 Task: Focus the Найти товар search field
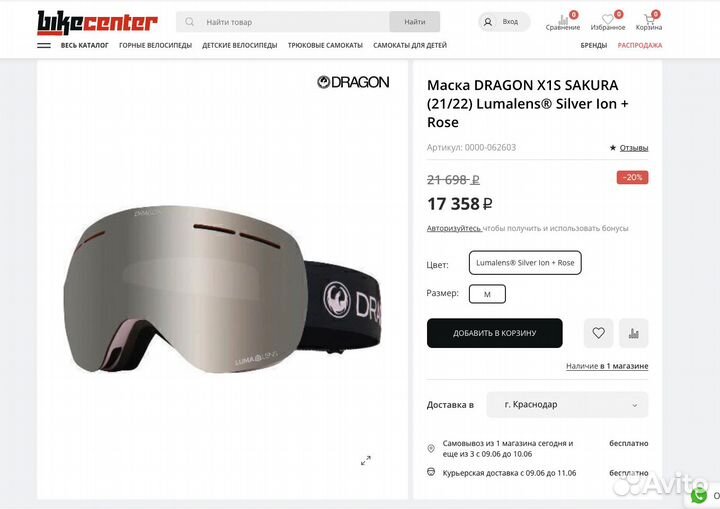tap(283, 22)
